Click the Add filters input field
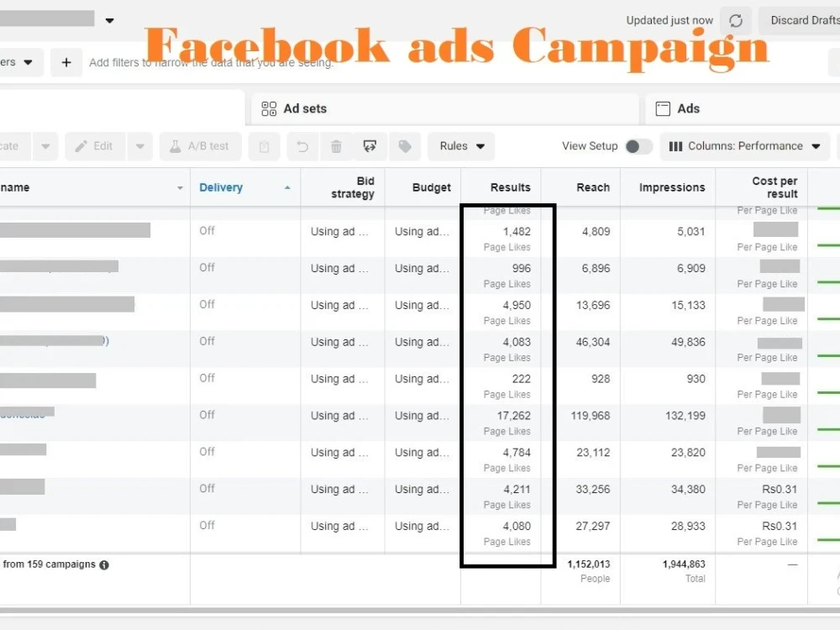Screen dimensions: 840x630 coord(211,63)
